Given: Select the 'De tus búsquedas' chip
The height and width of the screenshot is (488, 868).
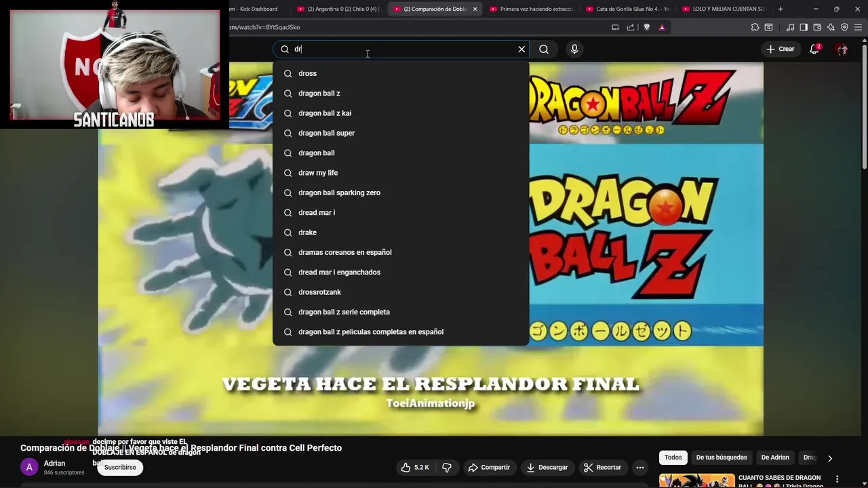Looking at the screenshot, I should (722, 457).
